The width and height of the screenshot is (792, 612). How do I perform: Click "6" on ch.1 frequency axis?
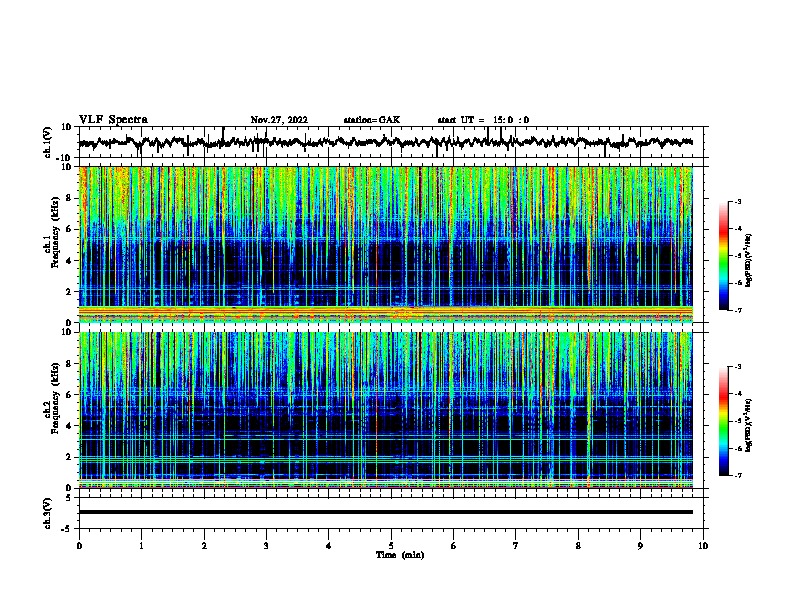click(x=70, y=229)
